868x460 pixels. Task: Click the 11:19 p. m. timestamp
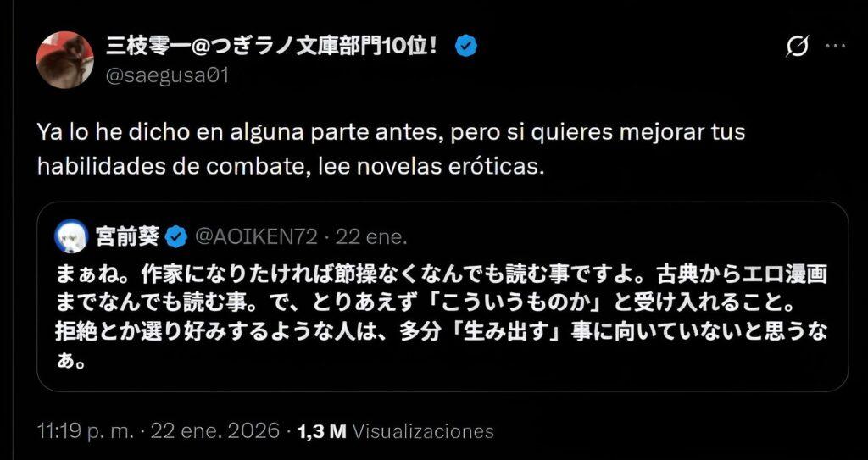tap(86, 430)
